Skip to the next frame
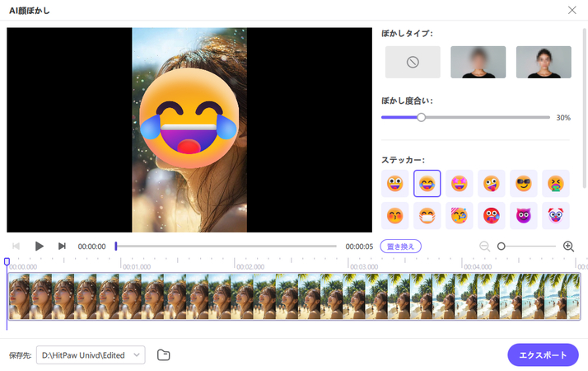The height and width of the screenshot is (371, 588). click(62, 247)
